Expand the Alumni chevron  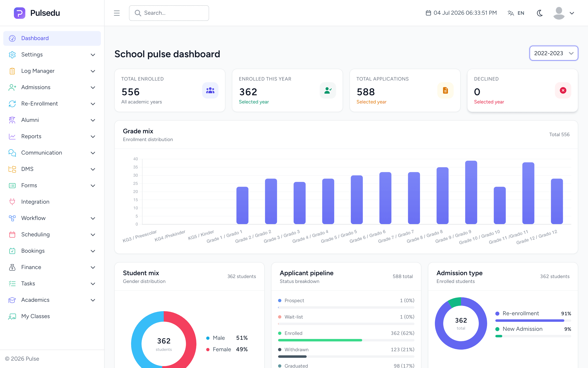pyautogui.click(x=93, y=120)
